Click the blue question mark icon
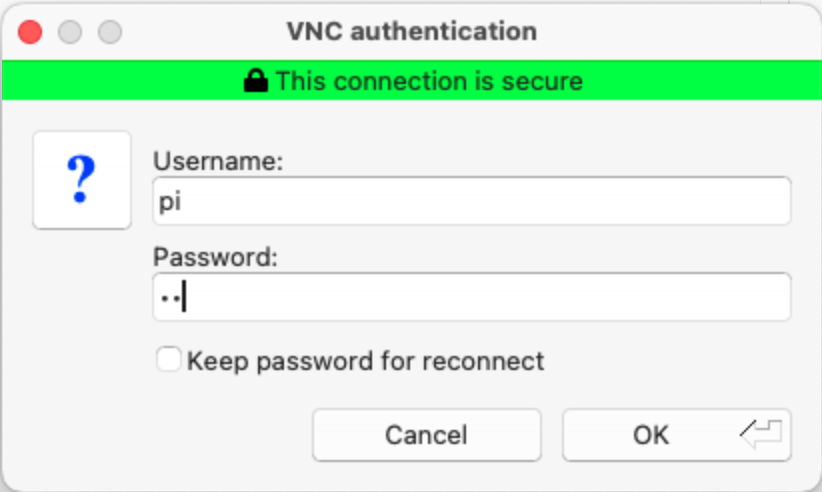 pyautogui.click(x=81, y=180)
